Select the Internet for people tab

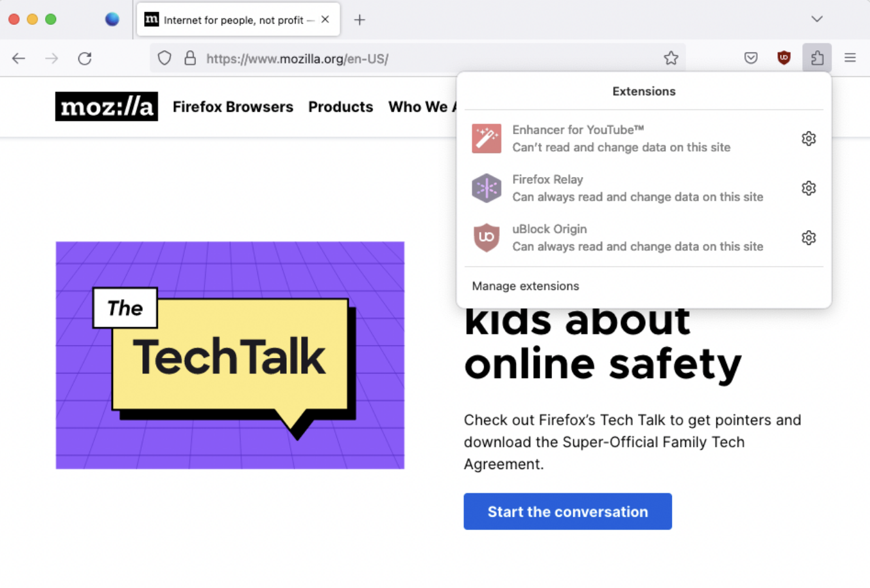238,20
